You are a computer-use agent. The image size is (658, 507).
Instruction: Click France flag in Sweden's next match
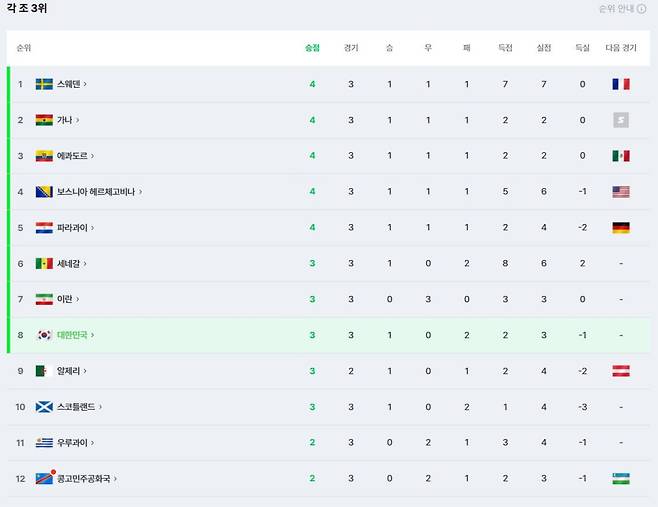pyautogui.click(x=621, y=84)
